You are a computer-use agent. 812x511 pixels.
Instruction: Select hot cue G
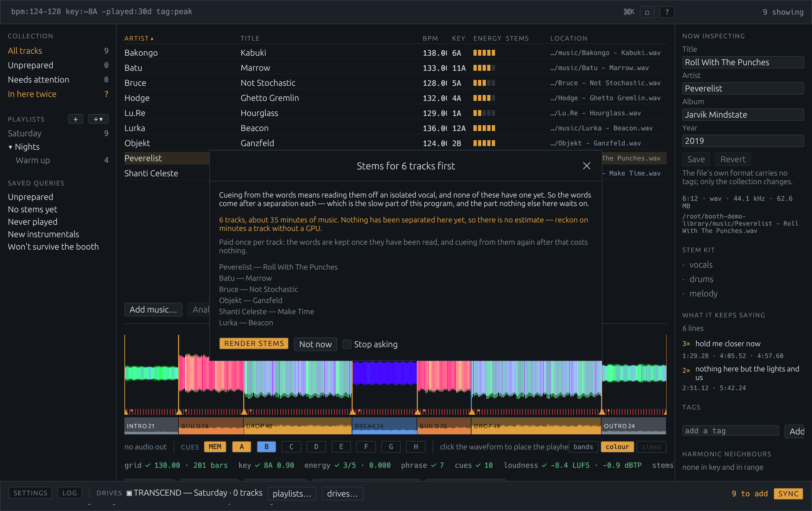pos(391,446)
